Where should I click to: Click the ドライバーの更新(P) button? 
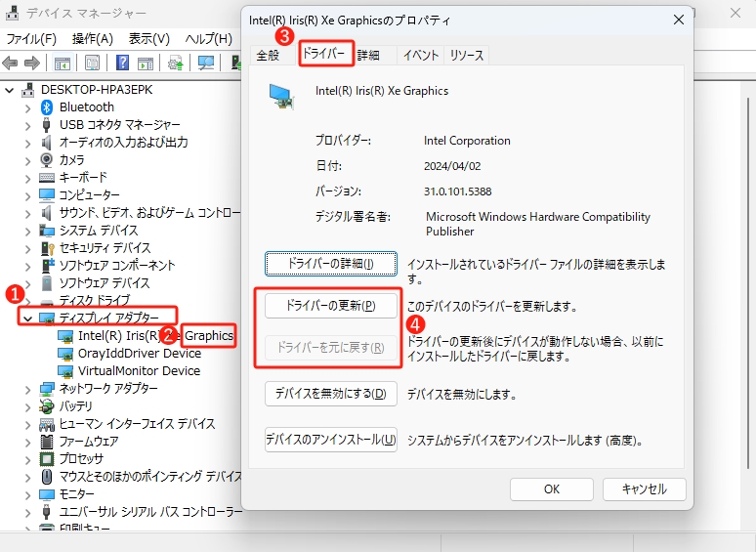pos(331,306)
